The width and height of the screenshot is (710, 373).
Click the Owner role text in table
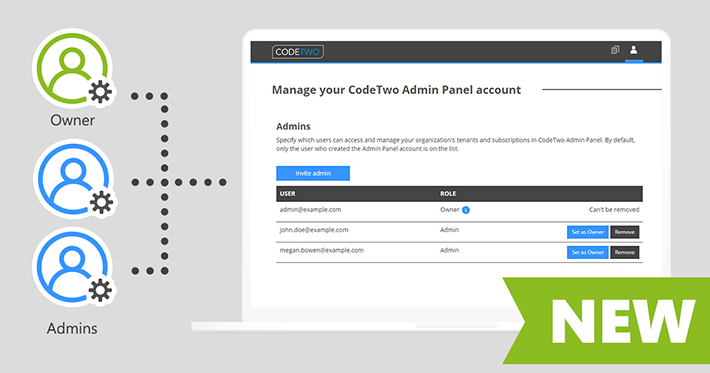pos(450,210)
